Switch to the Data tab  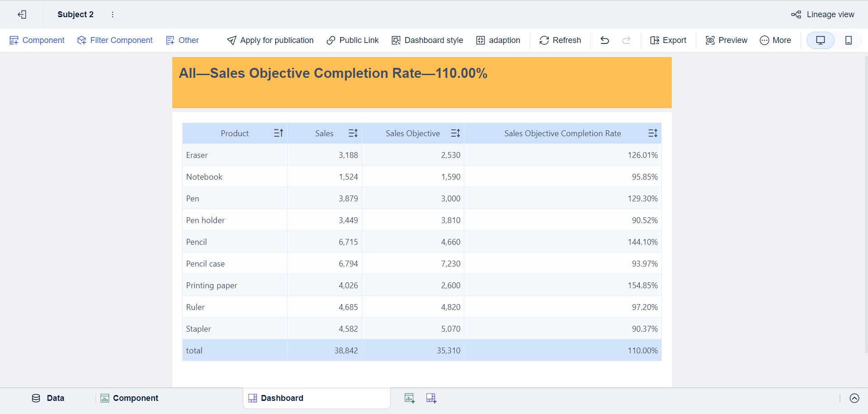(x=48, y=398)
